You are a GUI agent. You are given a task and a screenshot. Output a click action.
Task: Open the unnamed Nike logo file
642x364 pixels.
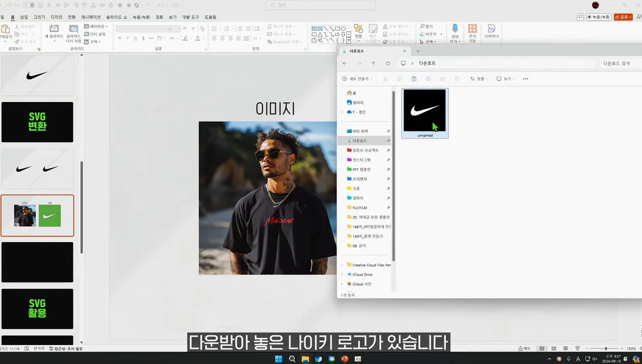[425, 113]
